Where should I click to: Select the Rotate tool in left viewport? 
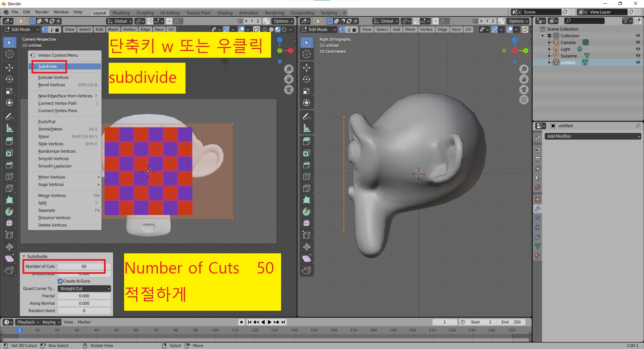pyautogui.click(x=9, y=79)
